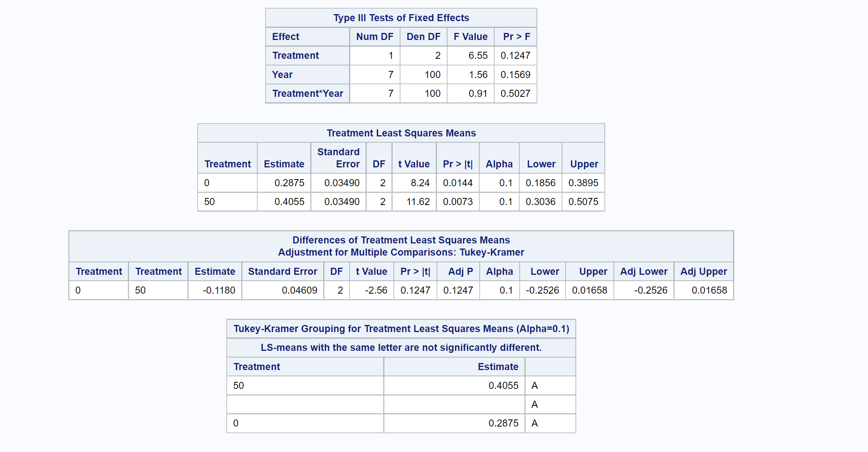Select the Upper limit cell showing 0.5075

(583, 202)
